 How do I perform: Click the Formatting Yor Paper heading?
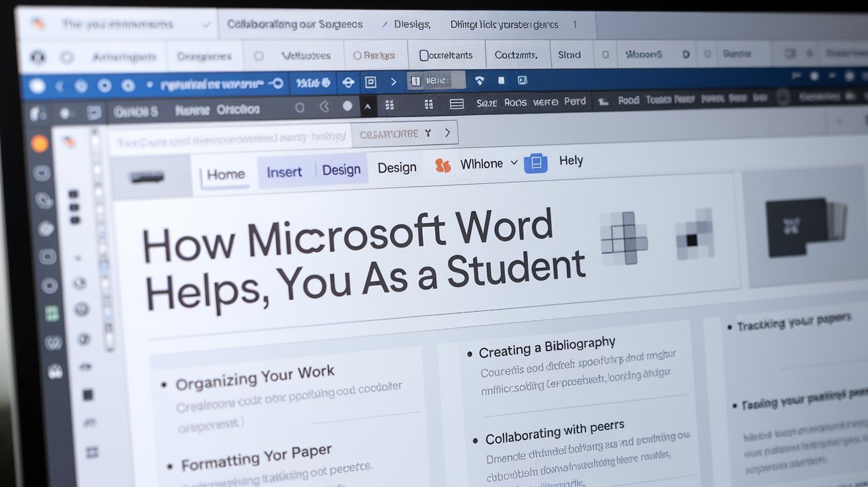(257, 457)
